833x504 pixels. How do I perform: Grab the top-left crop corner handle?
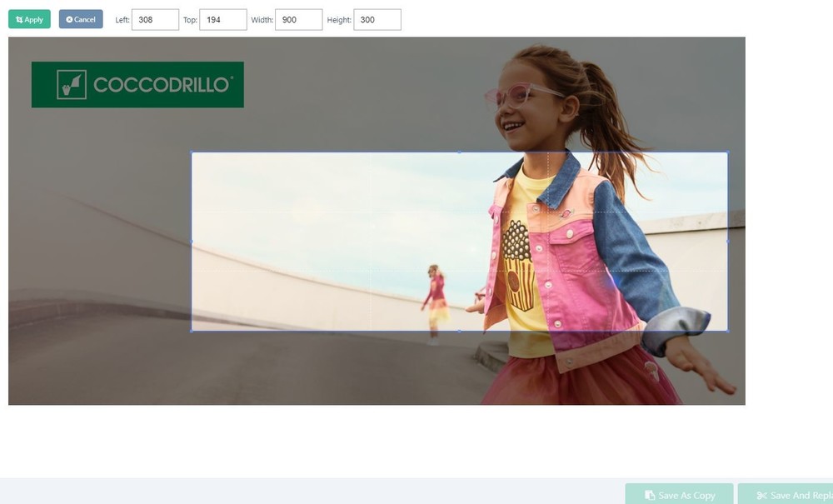[x=192, y=152]
